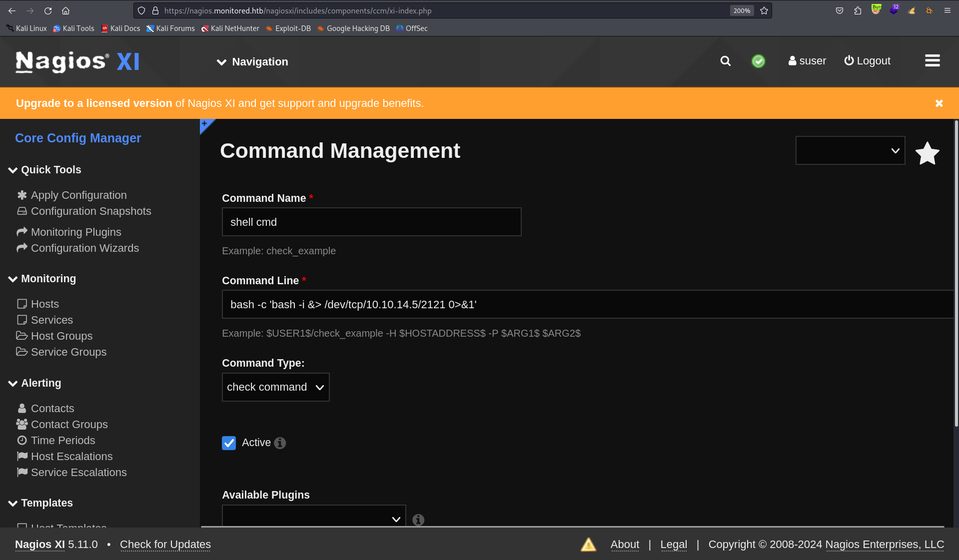
Task: Open Service Escalations
Action: click(x=72, y=473)
